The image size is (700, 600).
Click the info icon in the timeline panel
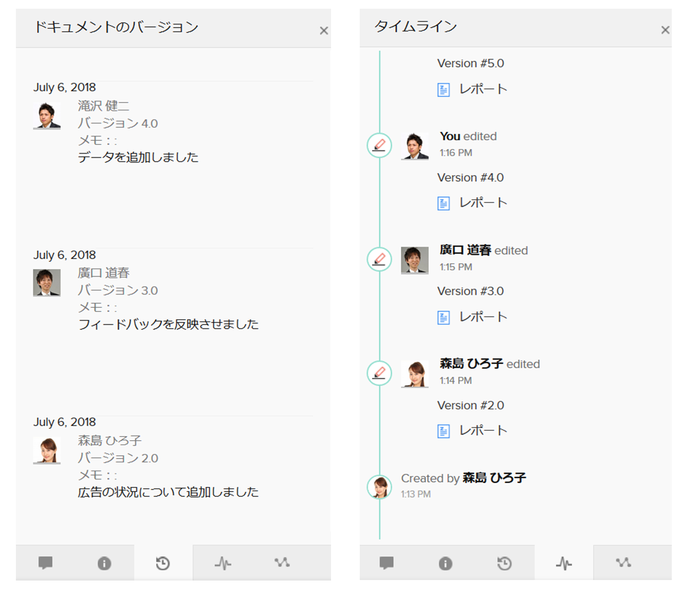(x=445, y=563)
